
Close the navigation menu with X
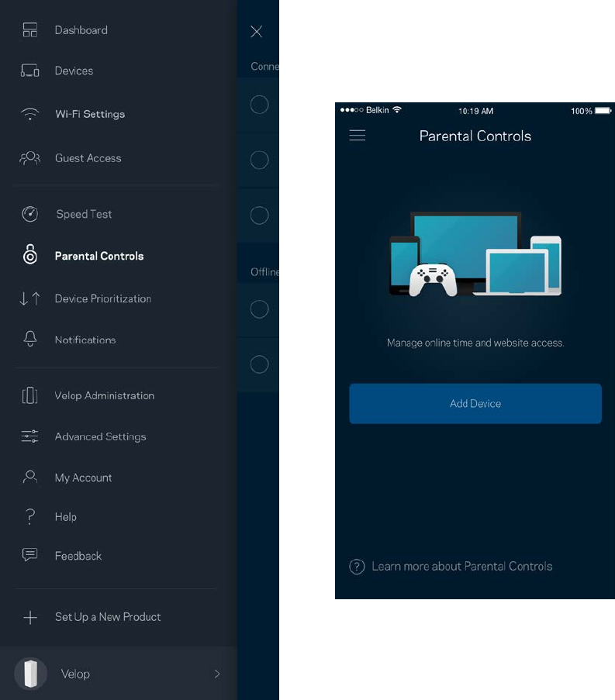coord(257,31)
